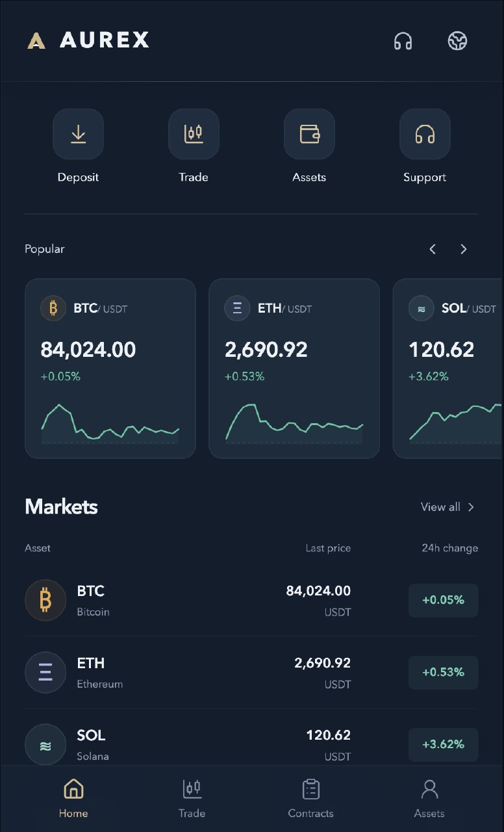Open the Assets bottom tab
Screen dimensions: 504x832
point(429,798)
